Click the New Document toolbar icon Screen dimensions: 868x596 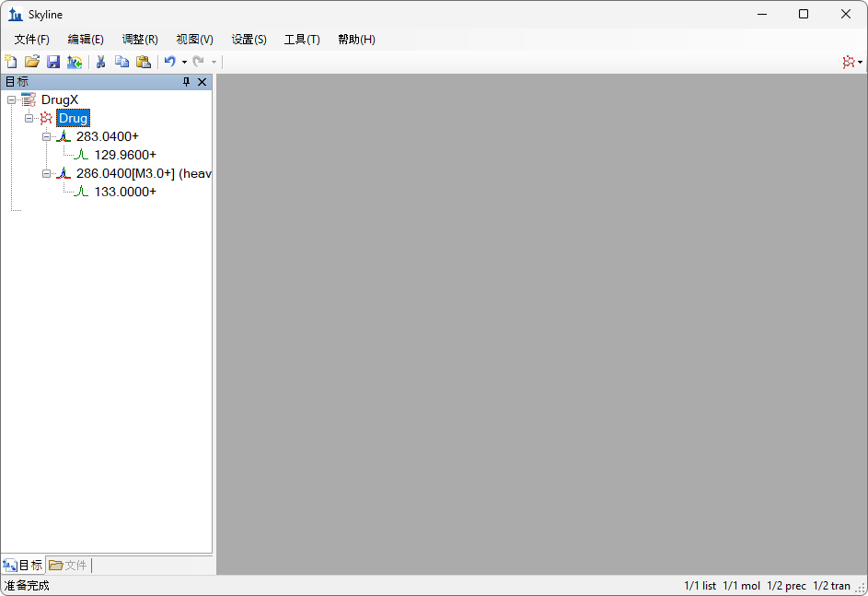[11, 62]
